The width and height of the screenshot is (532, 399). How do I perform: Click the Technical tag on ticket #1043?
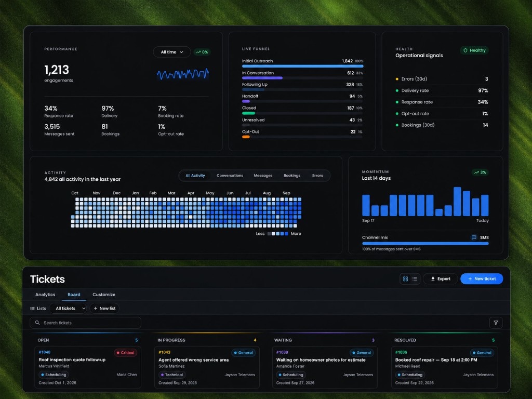point(172,375)
